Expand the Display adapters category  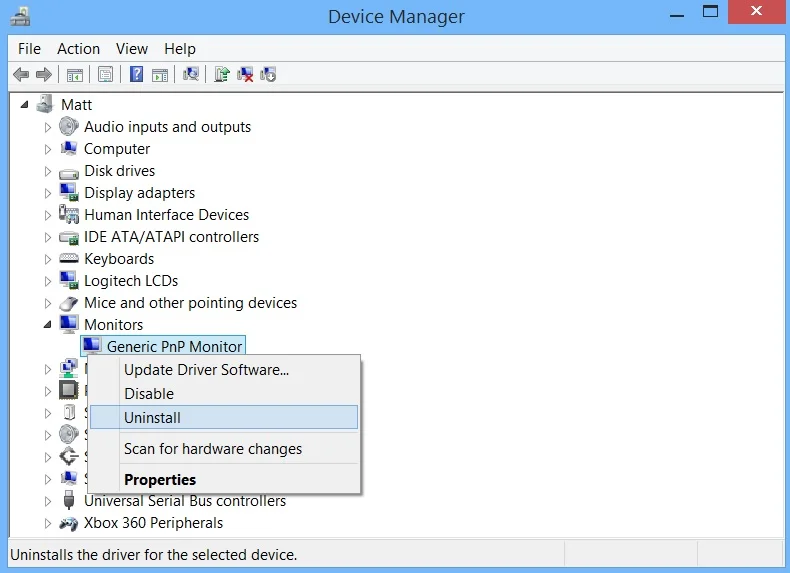[x=47, y=193]
